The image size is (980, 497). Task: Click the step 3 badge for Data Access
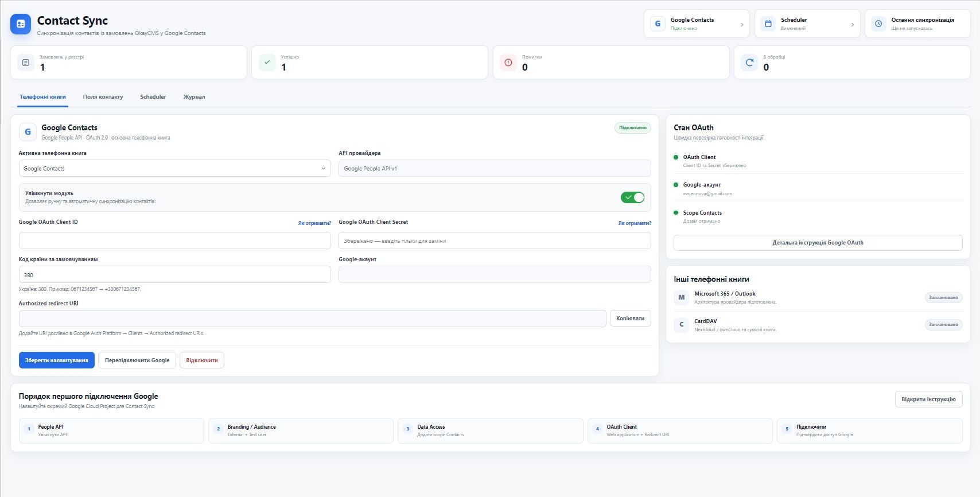[x=408, y=429]
